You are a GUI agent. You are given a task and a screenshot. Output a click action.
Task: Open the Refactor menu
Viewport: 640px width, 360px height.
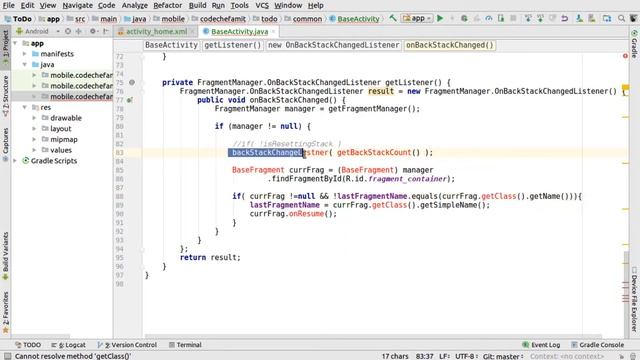pos(167,5)
